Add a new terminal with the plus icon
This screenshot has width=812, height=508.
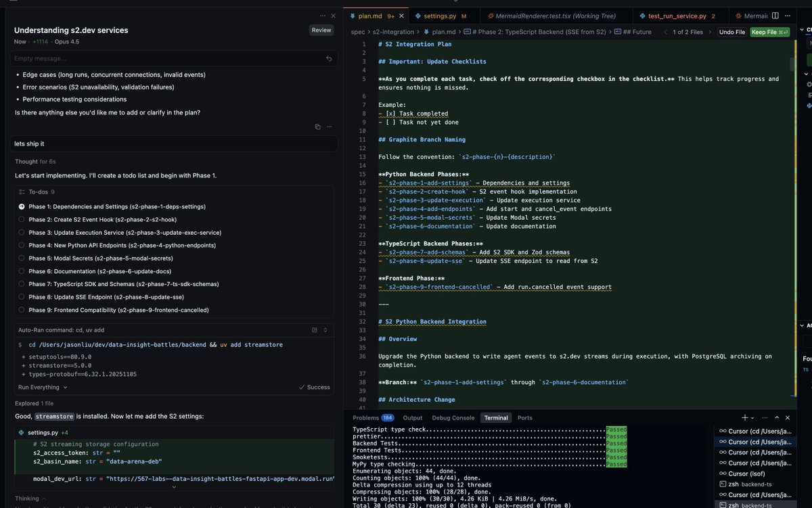[x=744, y=418]
